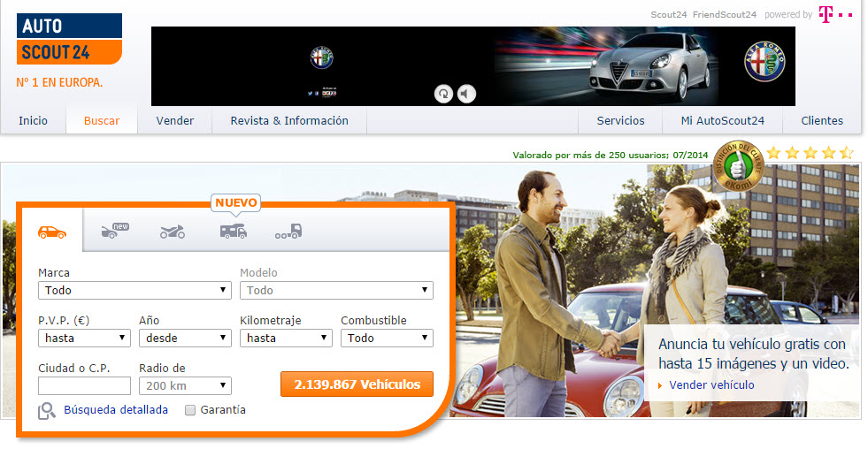868x449 pixels.
Task: Open Mi AutoScout24 tab
Action: click(x=722, y=120)
